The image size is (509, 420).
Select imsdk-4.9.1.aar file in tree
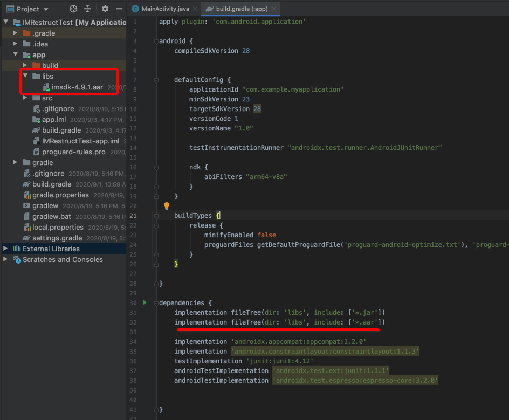coord(77,87)
